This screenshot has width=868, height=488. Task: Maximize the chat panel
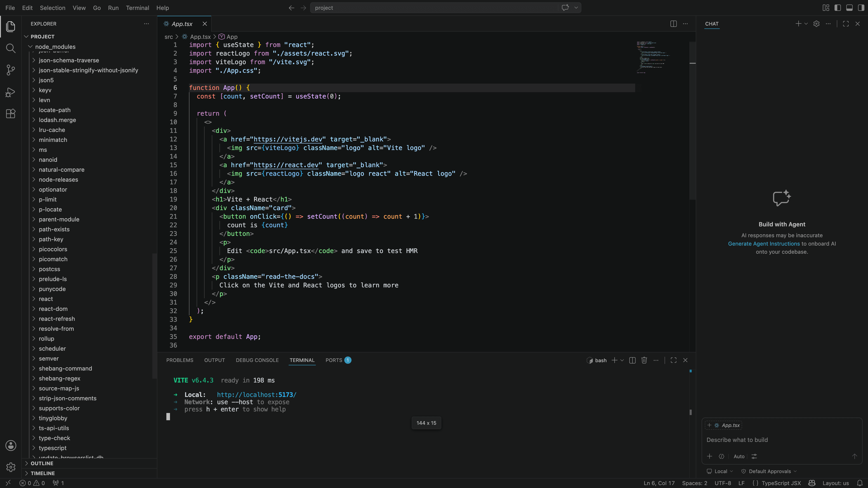click(x=846, y=23)
